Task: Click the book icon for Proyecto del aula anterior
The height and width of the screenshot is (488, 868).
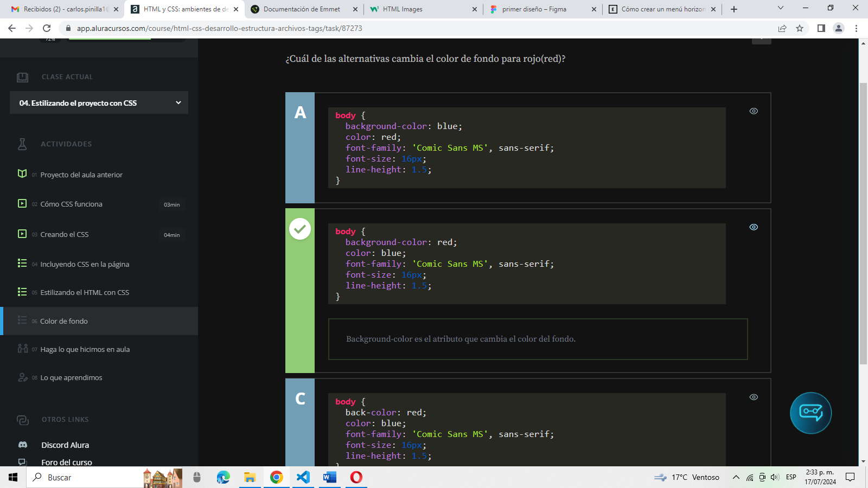Action: tap(22, 174)
